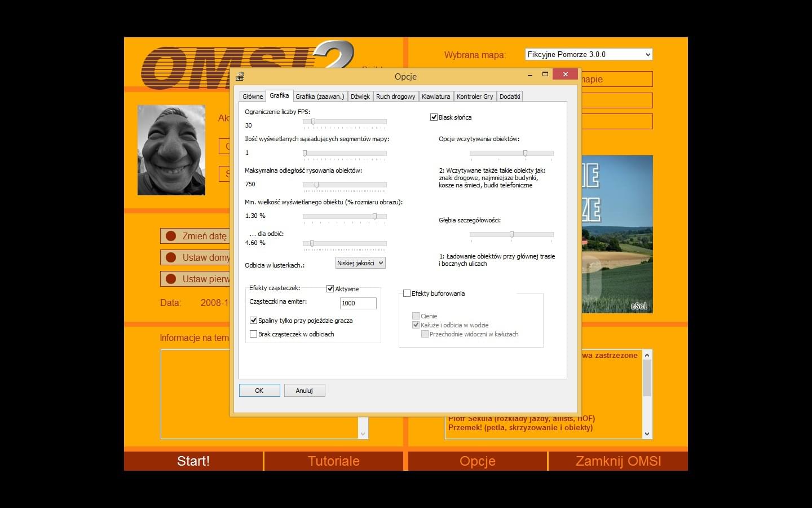The width and height of the screenshot is (812, 508).
Task: Minimize the Opcje dialog
Action: (x=530, y=75)
